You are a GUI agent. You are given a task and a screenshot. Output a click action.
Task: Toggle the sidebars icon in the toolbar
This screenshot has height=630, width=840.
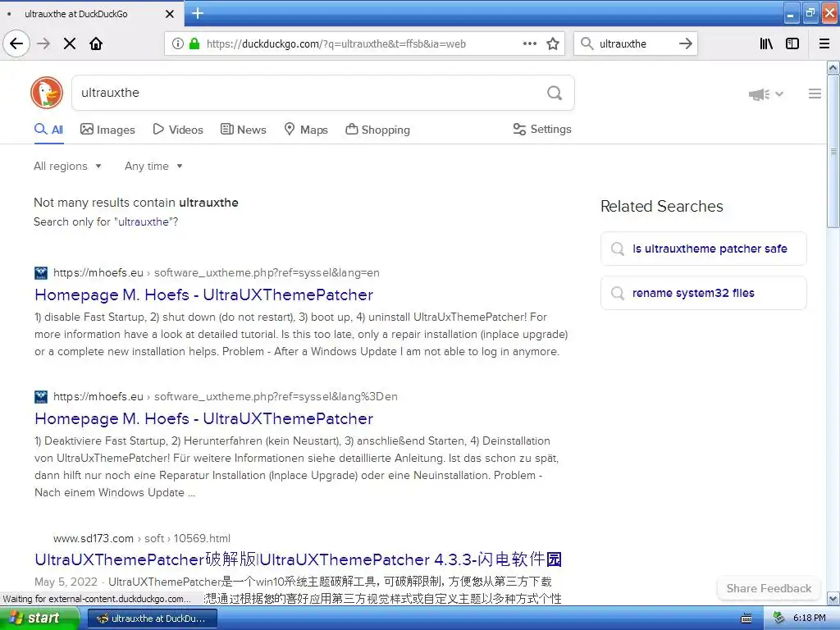click(792, 43)
